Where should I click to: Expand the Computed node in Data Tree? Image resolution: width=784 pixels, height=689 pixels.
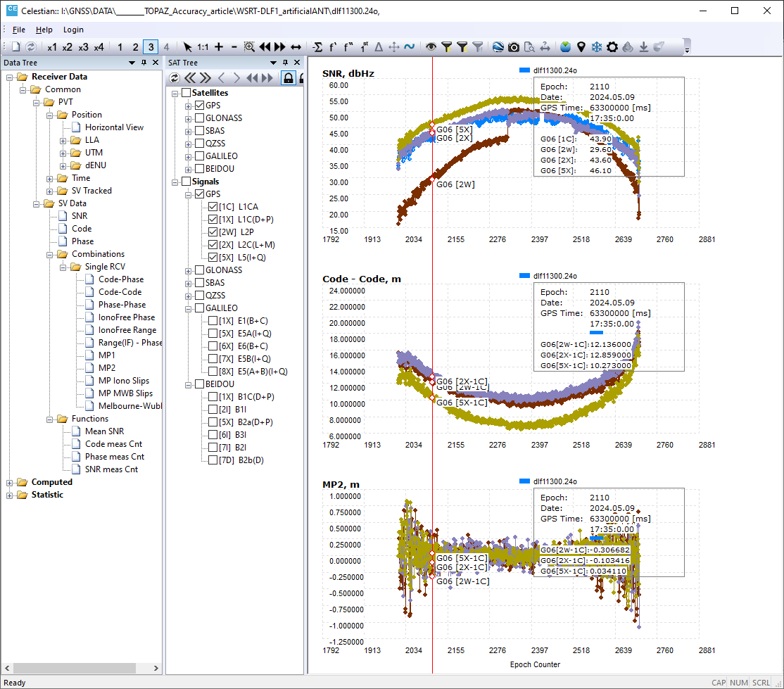pos(10,483)
